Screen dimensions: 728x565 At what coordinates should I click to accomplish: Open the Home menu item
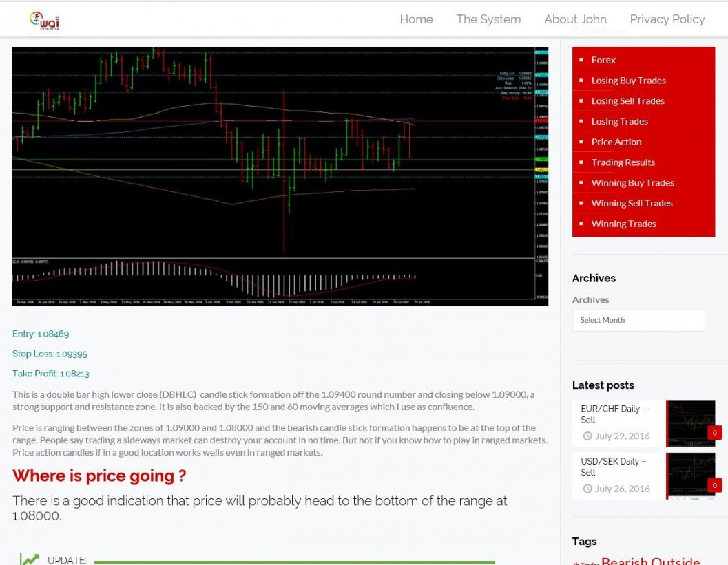[x=416, y=19]
